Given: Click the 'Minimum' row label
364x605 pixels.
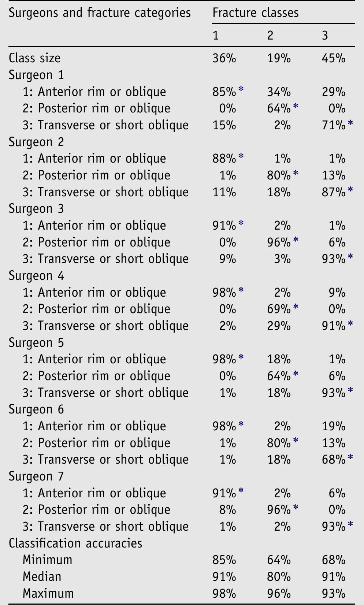Looking at the screenshot, I should [x=47, y=560].
